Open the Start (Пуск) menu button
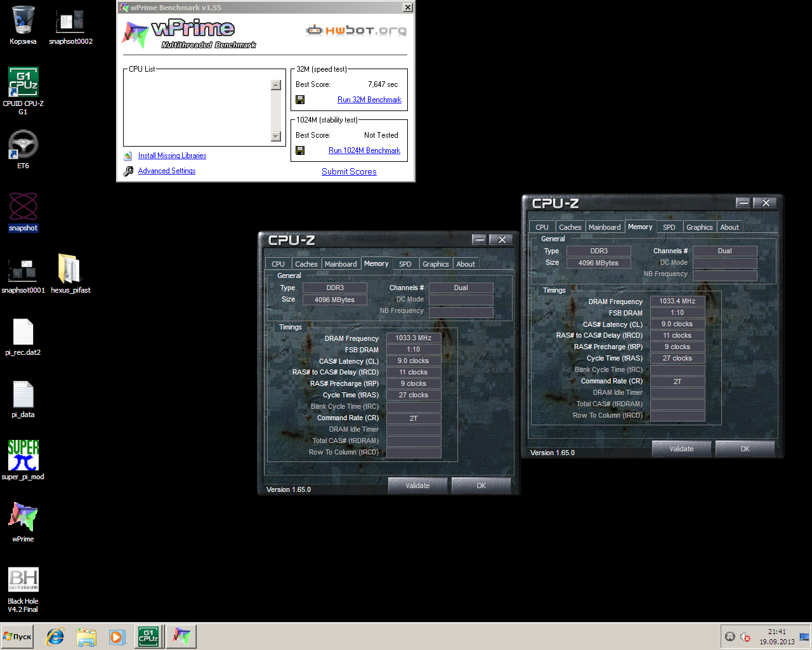The width and height of the screenshot is (812, 650). pyautogui.click(x=18, y=637)
